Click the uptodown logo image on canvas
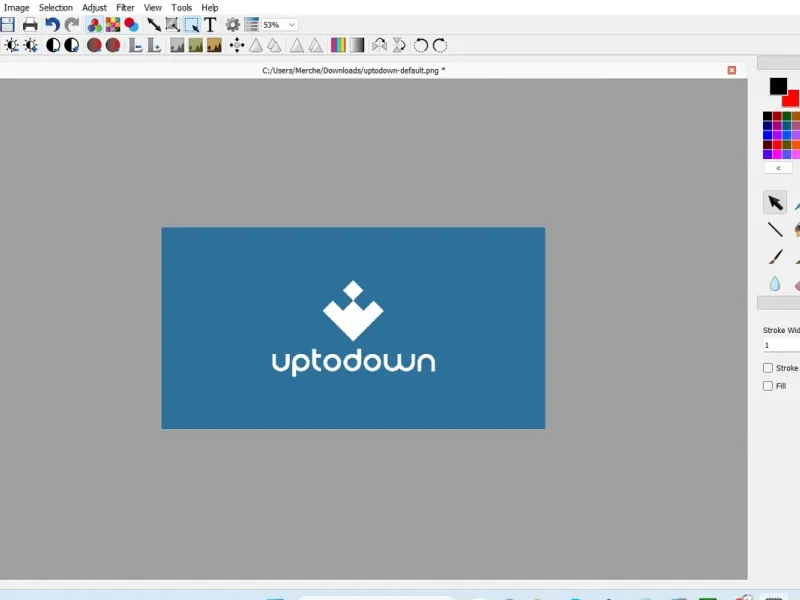Image resolution: width=800 pixels, height=600 pixels. tap(353, 328)
